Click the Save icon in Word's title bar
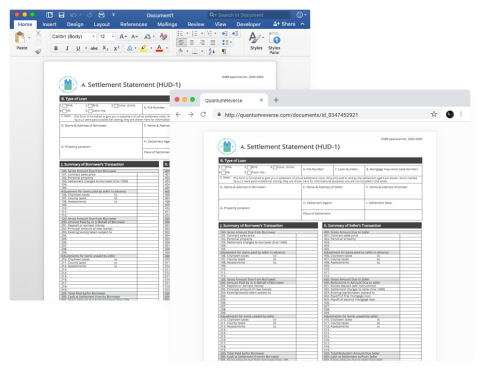This screenshot has height=370, width=480. pyautogui.click(x=62, y=15)
